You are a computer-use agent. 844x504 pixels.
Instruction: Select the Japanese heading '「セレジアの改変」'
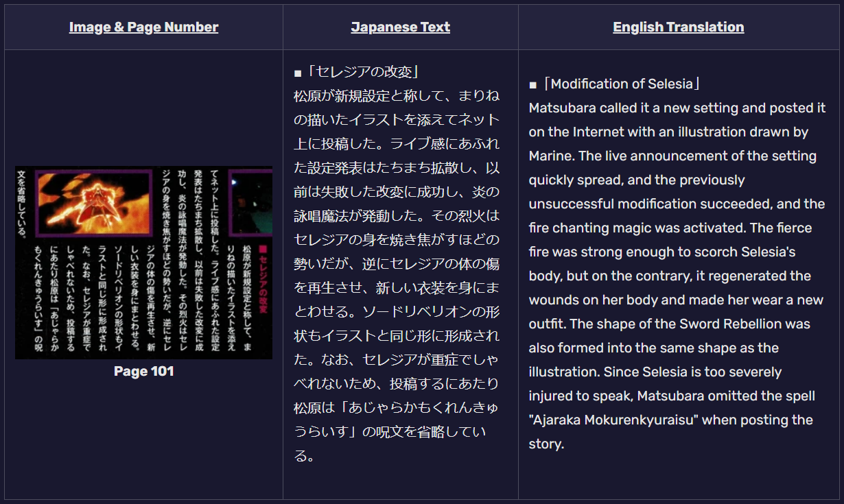click(362, 72)
